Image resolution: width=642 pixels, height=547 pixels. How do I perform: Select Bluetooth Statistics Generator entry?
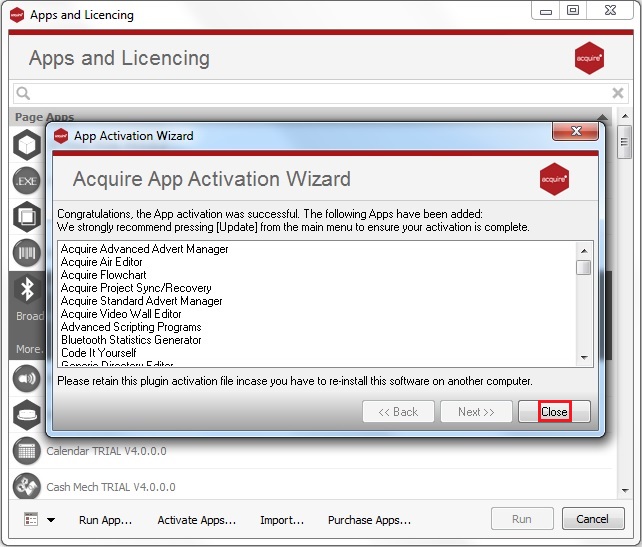(131, 340)
